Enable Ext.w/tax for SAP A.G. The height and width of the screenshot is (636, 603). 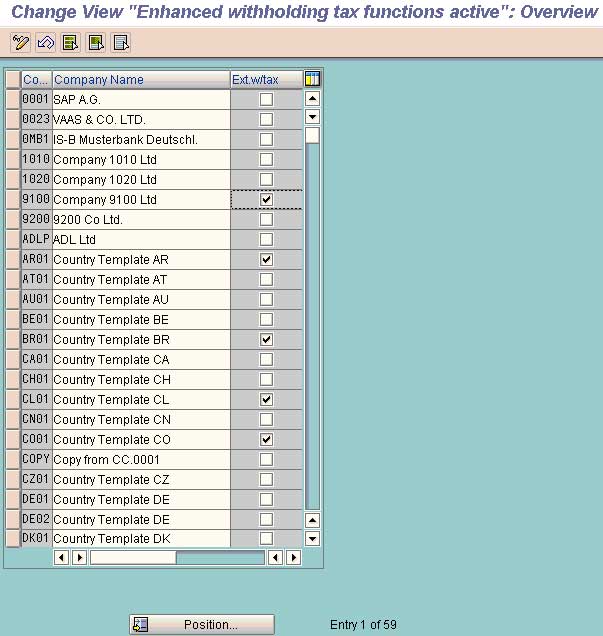pyautogui.click(x=266, y=99)
